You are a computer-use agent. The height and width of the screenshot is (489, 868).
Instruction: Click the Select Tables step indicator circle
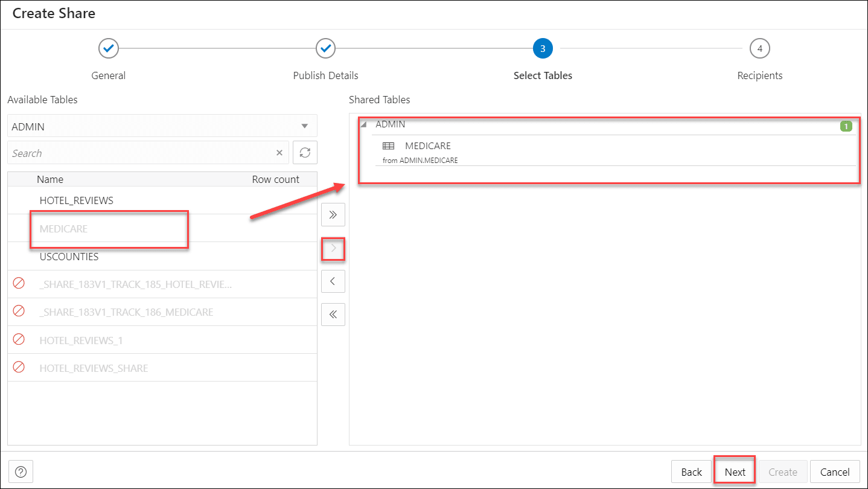click(x=542, y=48)
